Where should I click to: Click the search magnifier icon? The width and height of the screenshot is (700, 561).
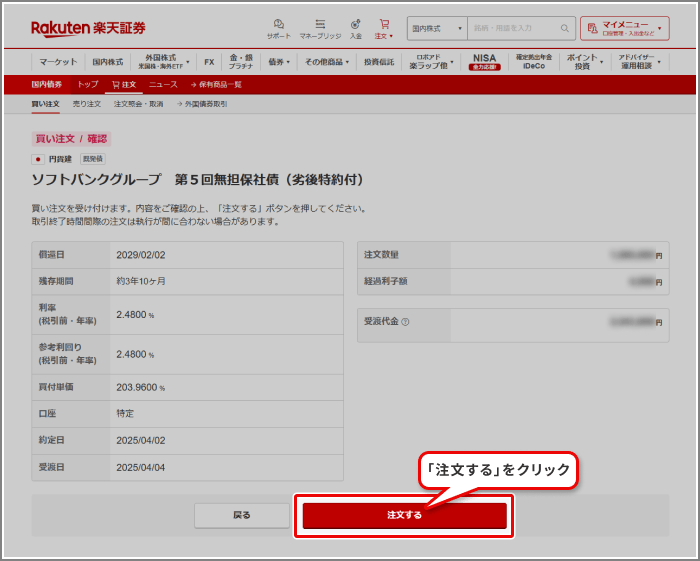coord(565,28)
